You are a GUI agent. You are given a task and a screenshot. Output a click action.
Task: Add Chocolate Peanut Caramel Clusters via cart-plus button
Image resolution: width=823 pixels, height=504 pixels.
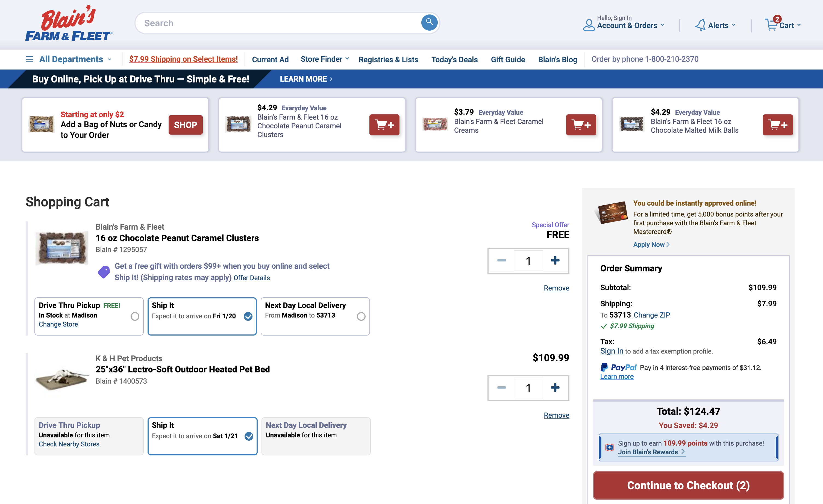(x=384, y=125)
